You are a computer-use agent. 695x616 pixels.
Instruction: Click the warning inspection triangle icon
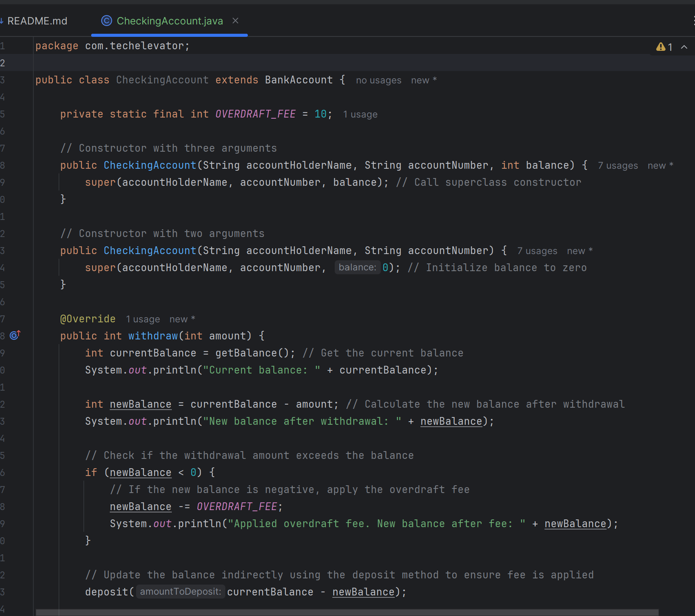[x=660, y=47]
